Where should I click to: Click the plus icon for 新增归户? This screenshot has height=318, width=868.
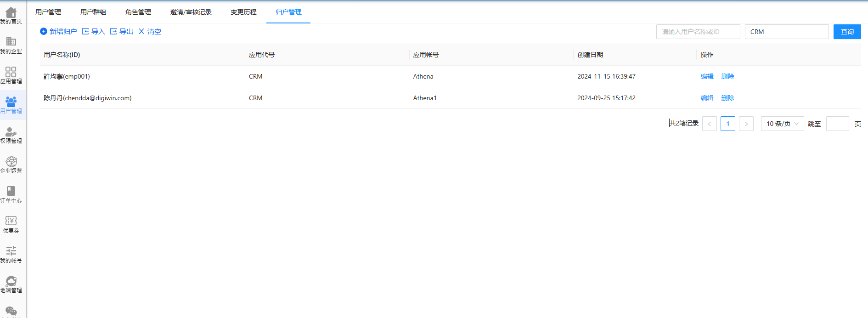[x=44, y=31]
